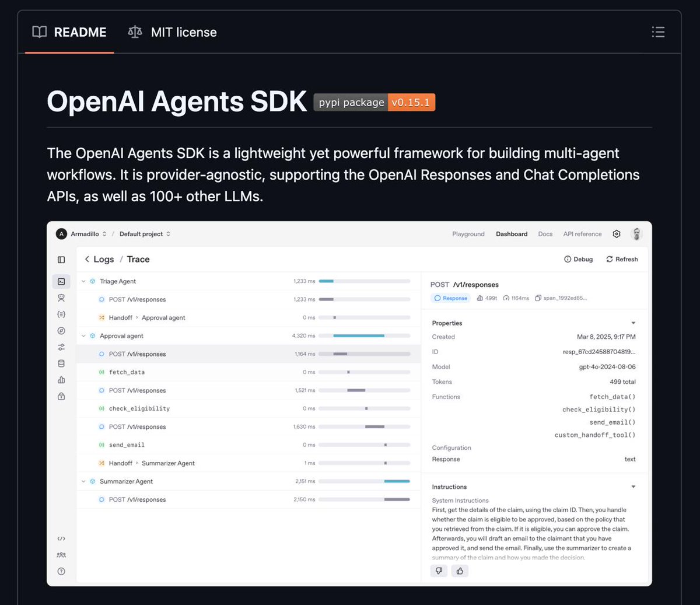Collapse the Summarizer Agent trace group
Image resolution: width=700 pixels, height=605 pixels.
pyautogui.click(x=83, y=481)
